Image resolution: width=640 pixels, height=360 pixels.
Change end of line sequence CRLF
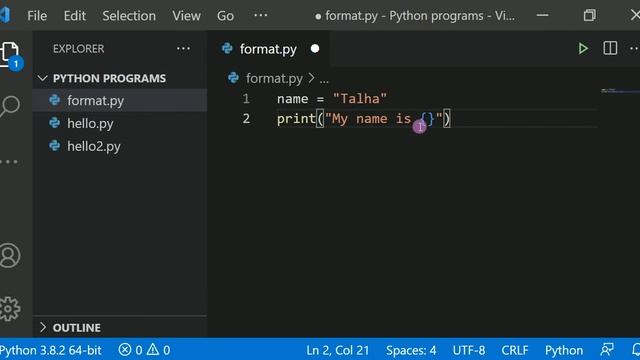click(x=515, y=350)
